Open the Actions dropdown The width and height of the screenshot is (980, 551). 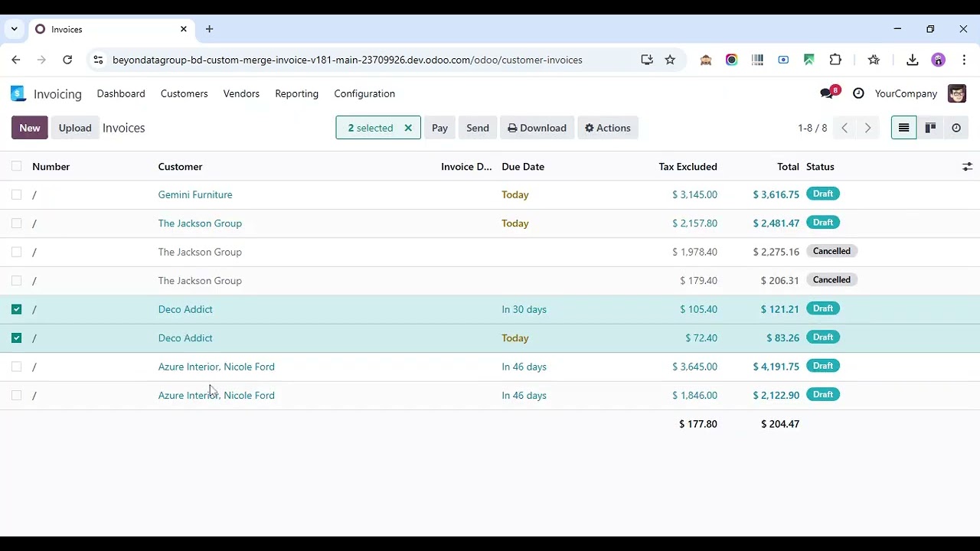click(x=608, y=128)
